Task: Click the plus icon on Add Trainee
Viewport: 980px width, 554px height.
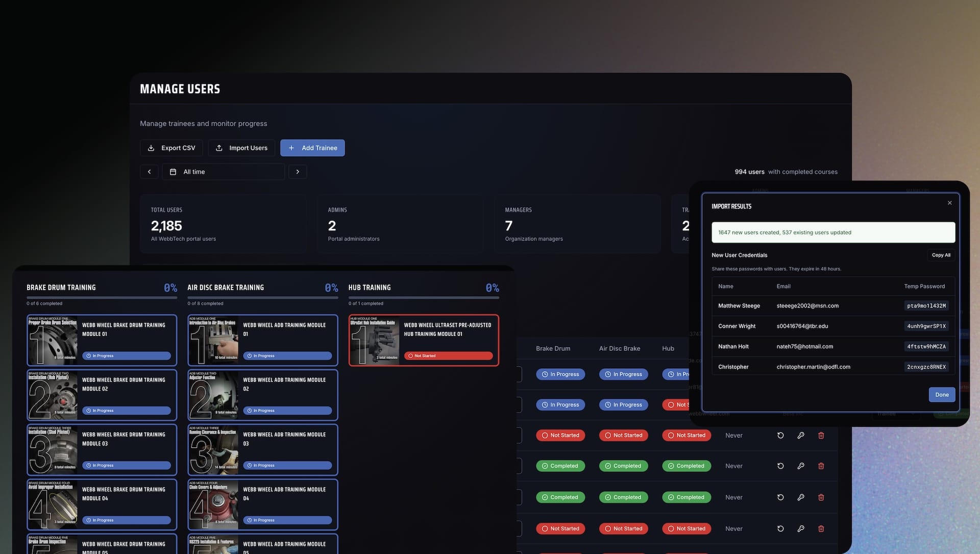Action: click(291, 148)
